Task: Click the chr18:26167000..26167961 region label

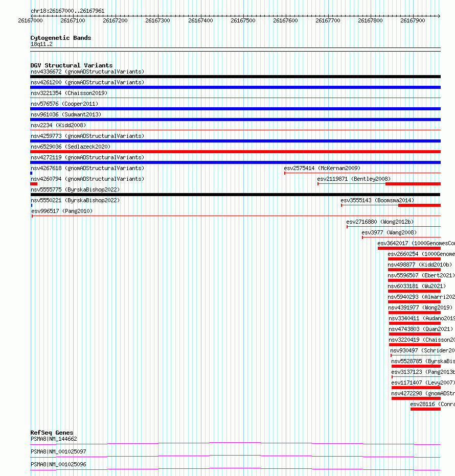Action: click(x=67, y=11)
